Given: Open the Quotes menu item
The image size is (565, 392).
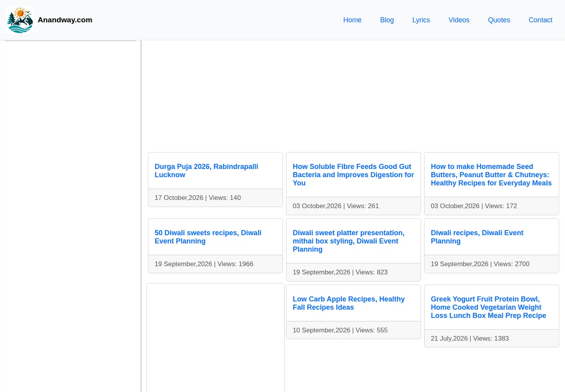Looking at the screenshot, I should point(499,20).
